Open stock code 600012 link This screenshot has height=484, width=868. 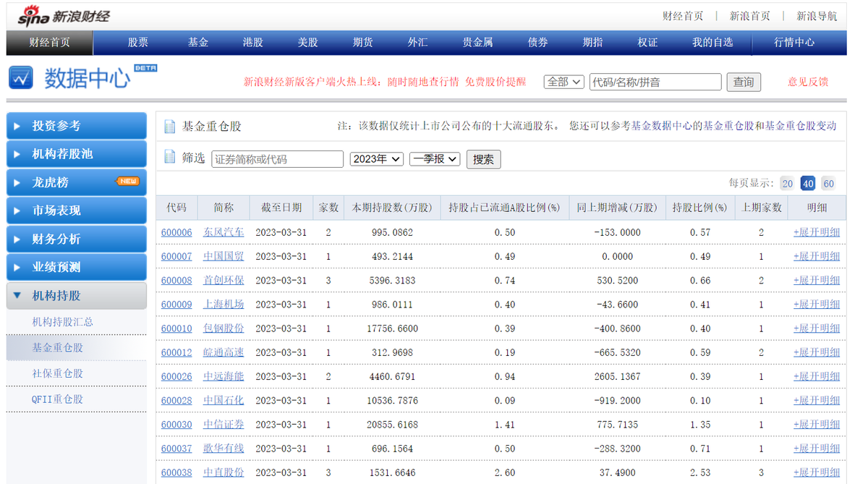pyautogui.click(x=176, y=352)
